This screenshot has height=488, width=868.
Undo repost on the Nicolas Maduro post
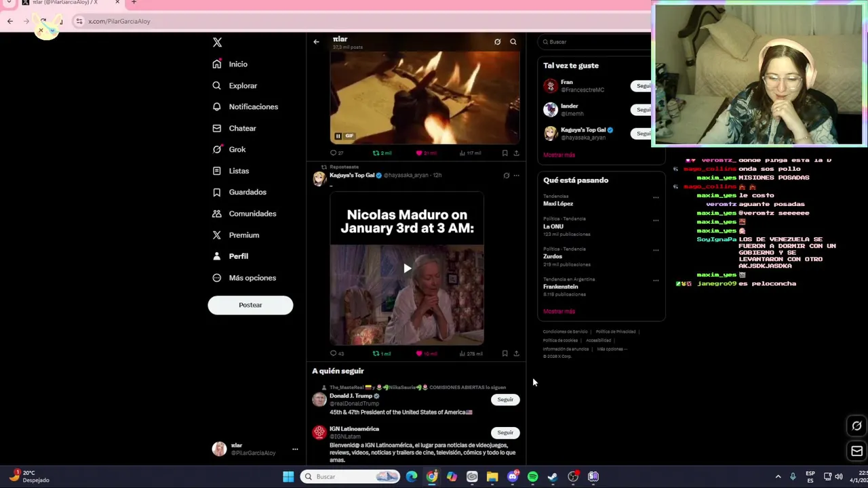(x=382, y=354)
